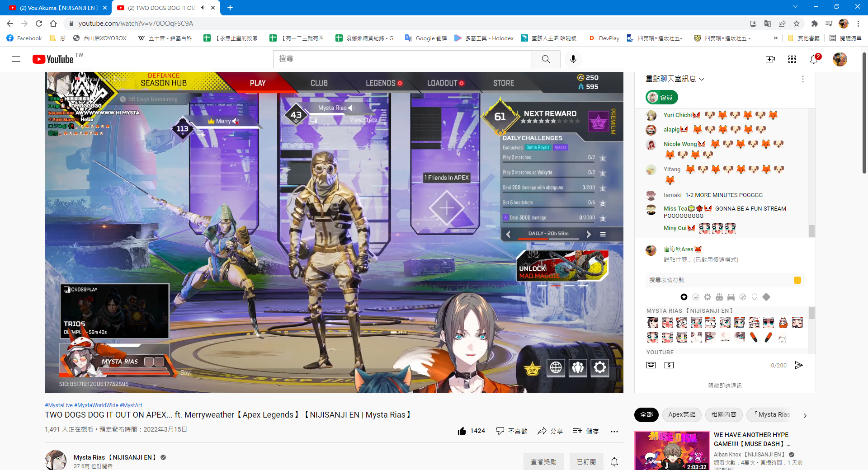Select the lightbulb emoji category
Image resolution: width=868 pixels, height=470 pixels.
[x=755, y=297]
